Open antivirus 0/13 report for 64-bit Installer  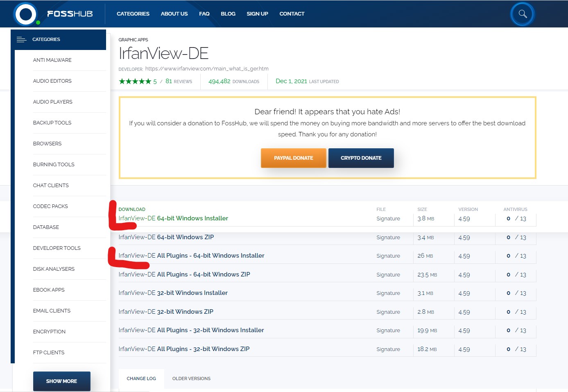pos(516,219)
